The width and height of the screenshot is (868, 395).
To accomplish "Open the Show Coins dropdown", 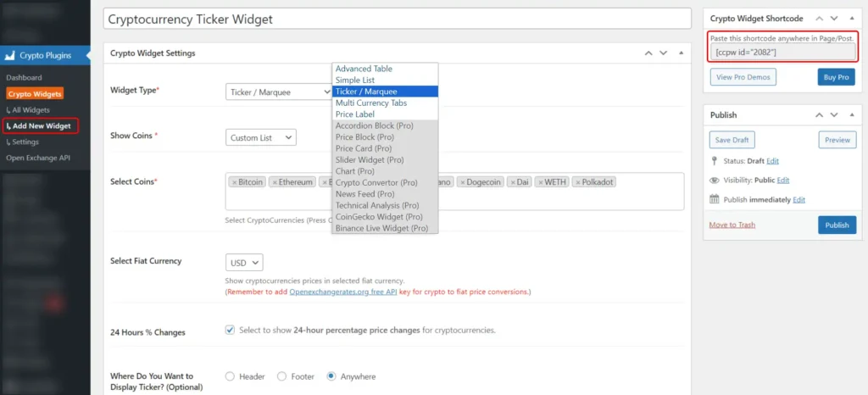I will tap(261, 137).
